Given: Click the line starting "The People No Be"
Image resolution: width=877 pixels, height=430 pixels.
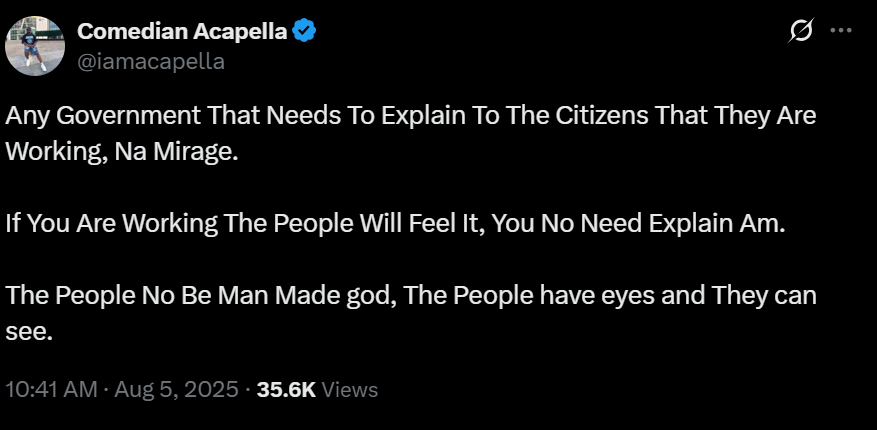Looking at the screenshot, I should 200,296.
